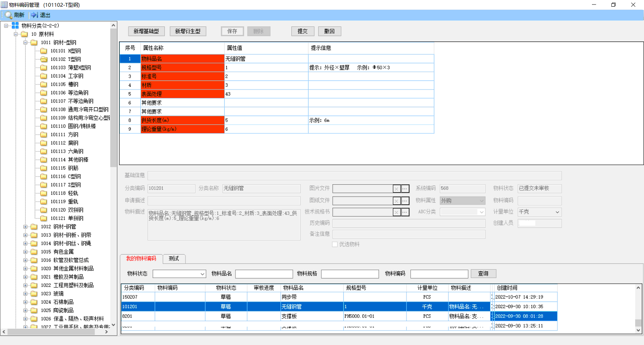The width and height of the screenshot is (644, 345).
Task: Clear the 图片文件 field with X button
Action: (x=396, y=189)
